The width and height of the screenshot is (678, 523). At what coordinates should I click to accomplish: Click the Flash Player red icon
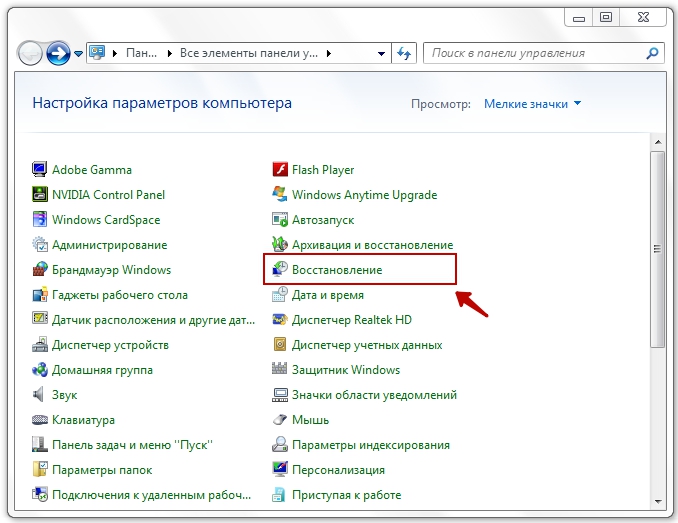click(x=280, y=169)
